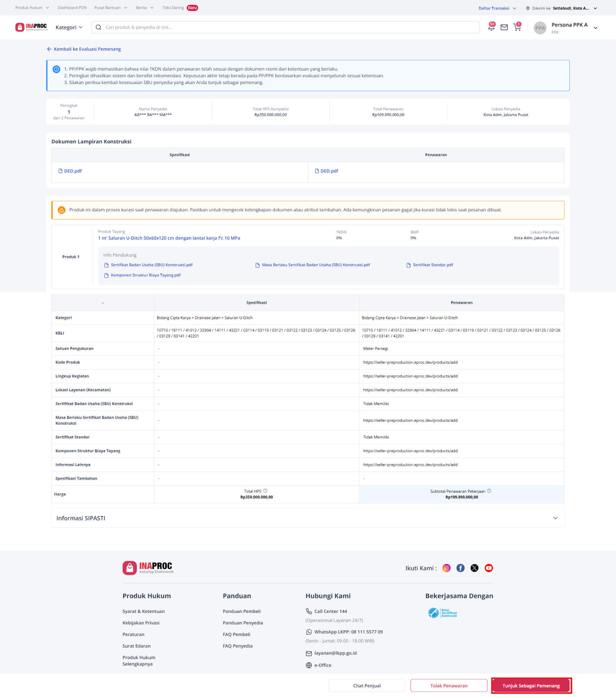The width and height of the screenshot is (616, 697).
Task: Click the PPA profile avatar
Action: 540,28
